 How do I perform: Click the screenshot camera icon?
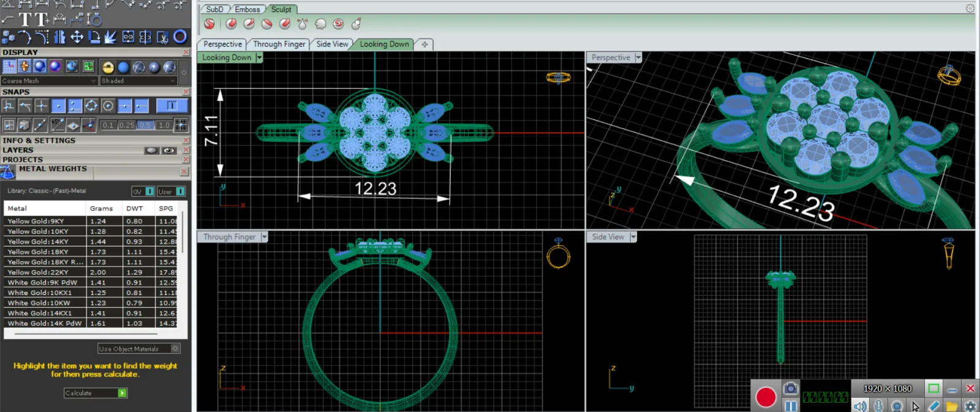pos(791,388)
